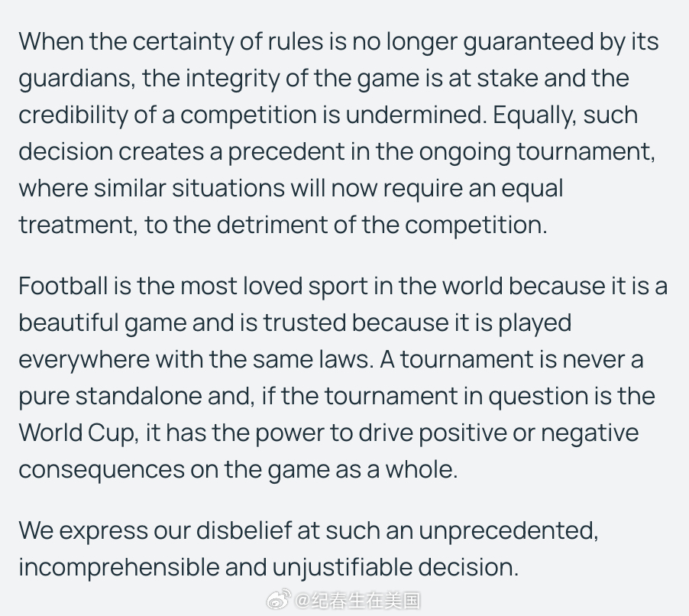
Task: Click the word 'guardians' in first paragraph
Action: tap(74, 79)
